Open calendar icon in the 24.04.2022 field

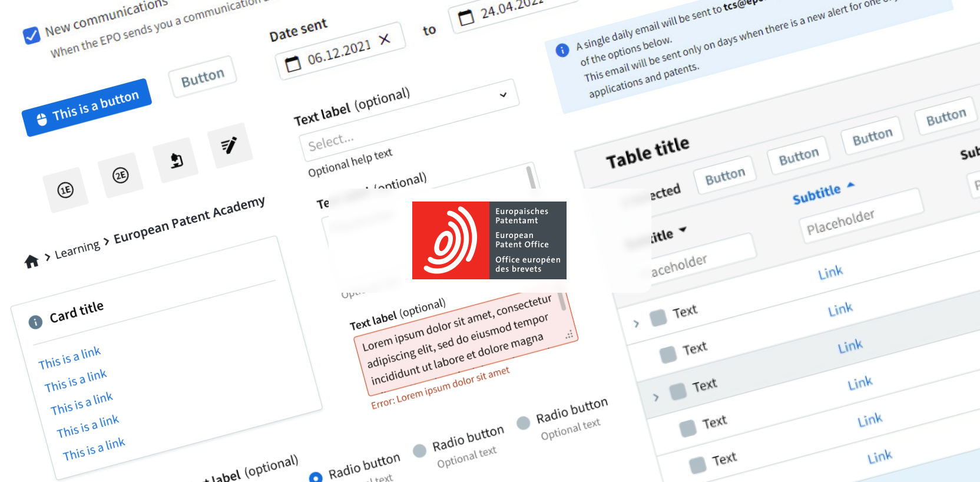click(x=466, y=17)
